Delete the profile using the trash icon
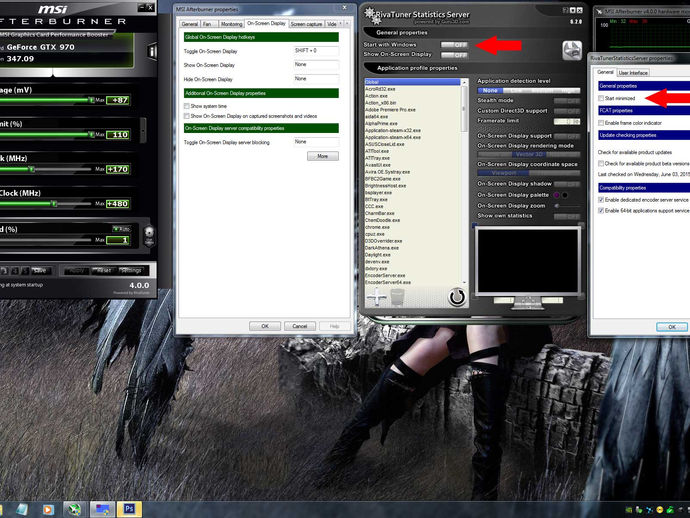 coord(397,297)
